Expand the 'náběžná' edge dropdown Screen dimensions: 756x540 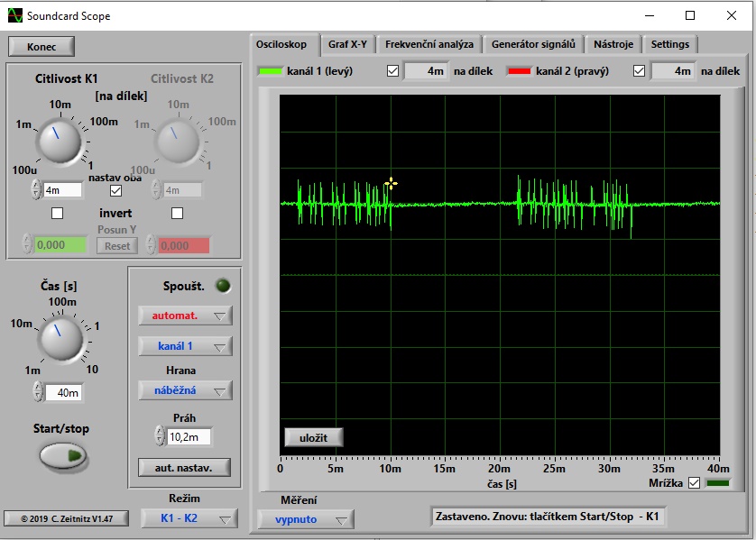(185, 390)
